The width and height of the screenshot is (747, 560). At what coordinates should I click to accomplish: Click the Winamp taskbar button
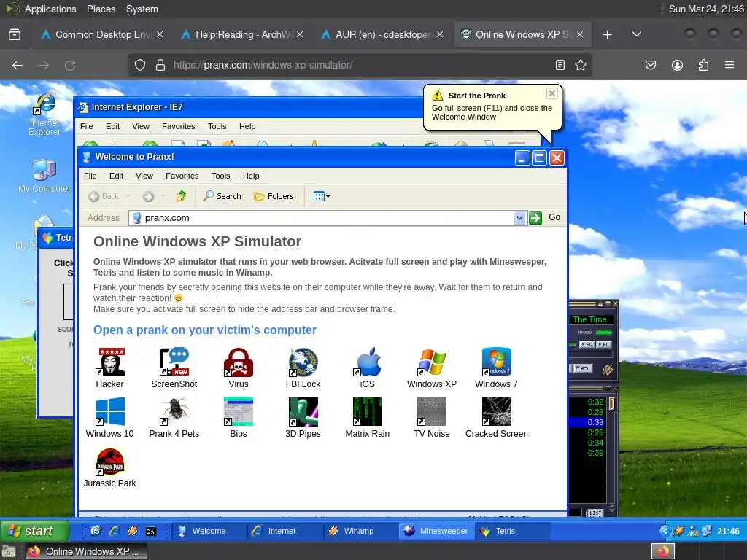360,531
